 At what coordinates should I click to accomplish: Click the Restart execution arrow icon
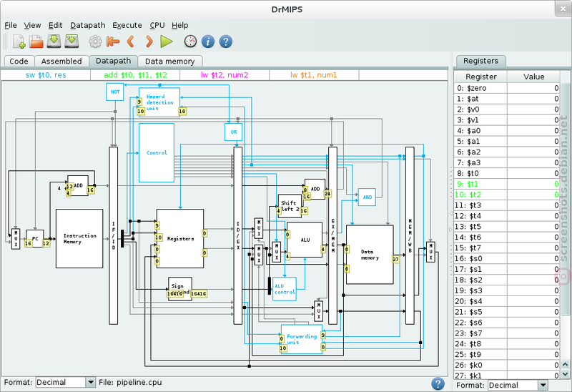click(x=113, y=41)
